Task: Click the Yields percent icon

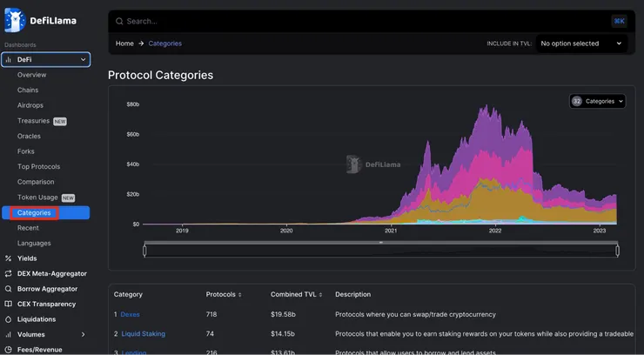Action: click(x=8, y=258)
